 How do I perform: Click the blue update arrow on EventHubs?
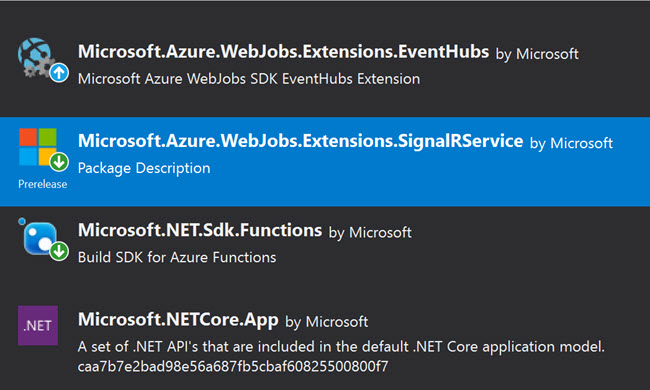point(59,73)
